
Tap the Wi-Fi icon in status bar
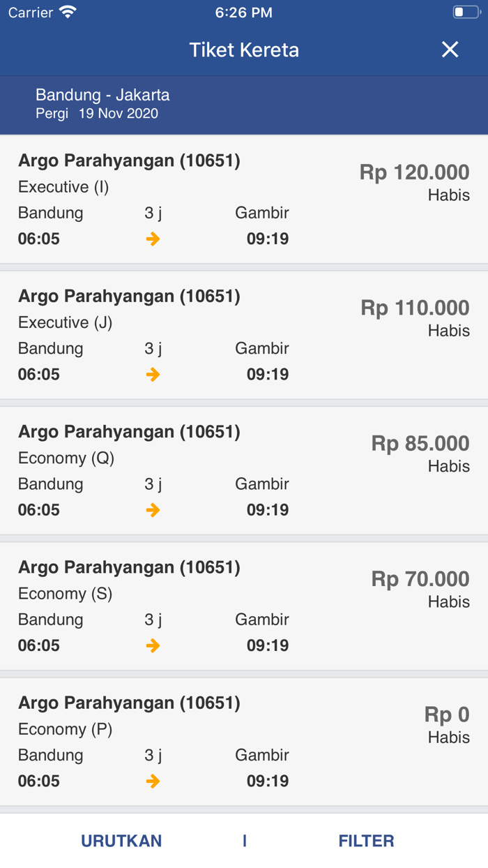pos(66,11)
